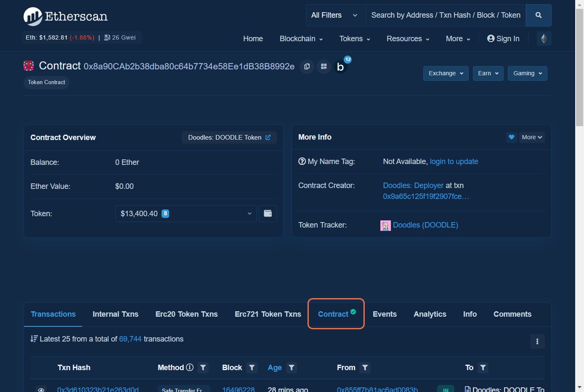Open block 16496228
This screenshot has width=584, height=392.
[x=238, y=389]
